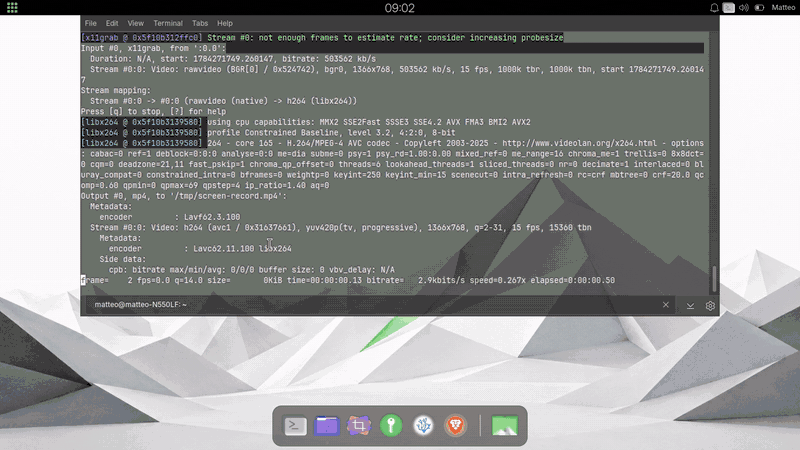Click 'Press [q] to stop' line
800x450 pixels.
pyautogui.click(x=153, y=112)
